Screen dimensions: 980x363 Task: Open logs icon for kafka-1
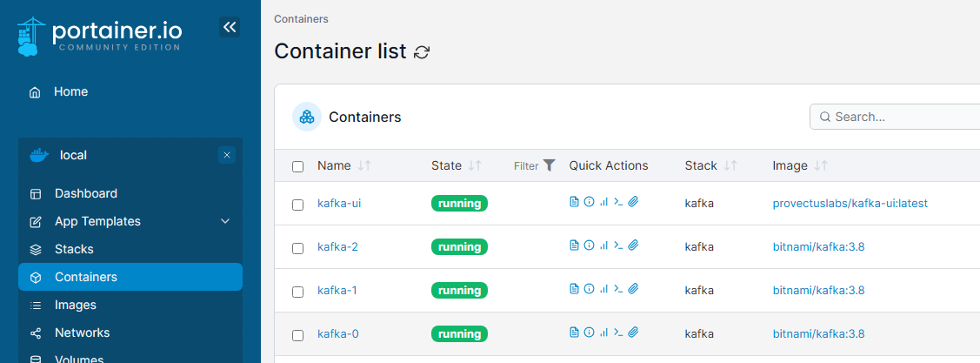coord(574,288)
